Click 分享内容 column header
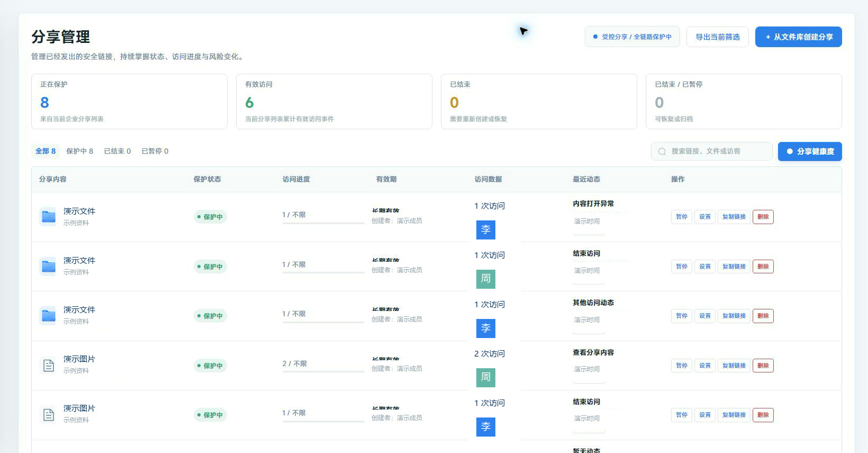This screenshot has width=868, height=453. (53, 179)
